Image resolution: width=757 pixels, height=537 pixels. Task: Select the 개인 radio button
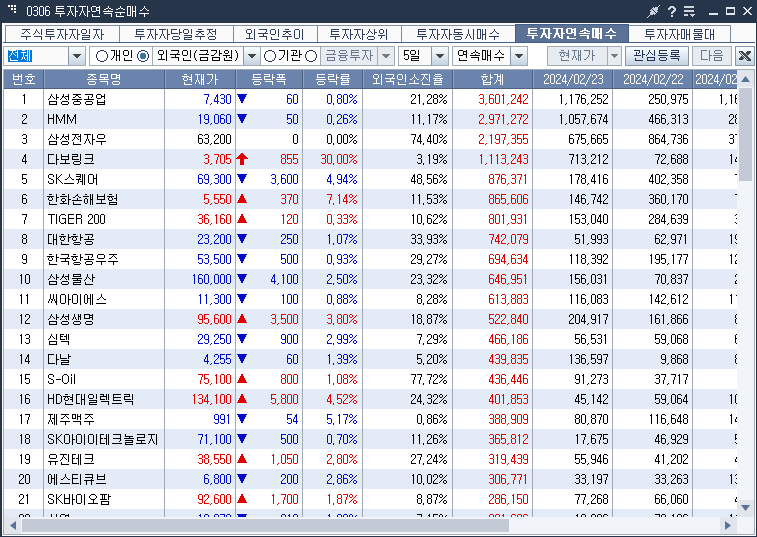pyautogui.click(x=102, y=56)
